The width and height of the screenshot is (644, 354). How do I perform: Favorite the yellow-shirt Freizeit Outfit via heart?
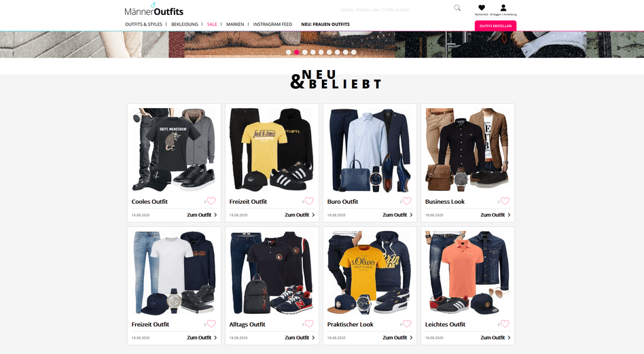(309, 201)
